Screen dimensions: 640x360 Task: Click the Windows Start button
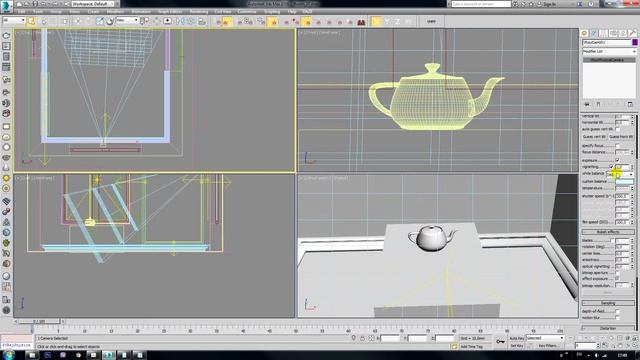(x=9, y=355)
